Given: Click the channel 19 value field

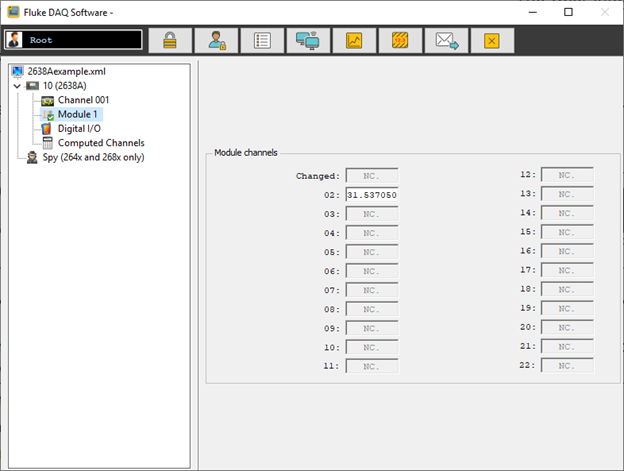Looking at the screenshot, I should (567, 308).
